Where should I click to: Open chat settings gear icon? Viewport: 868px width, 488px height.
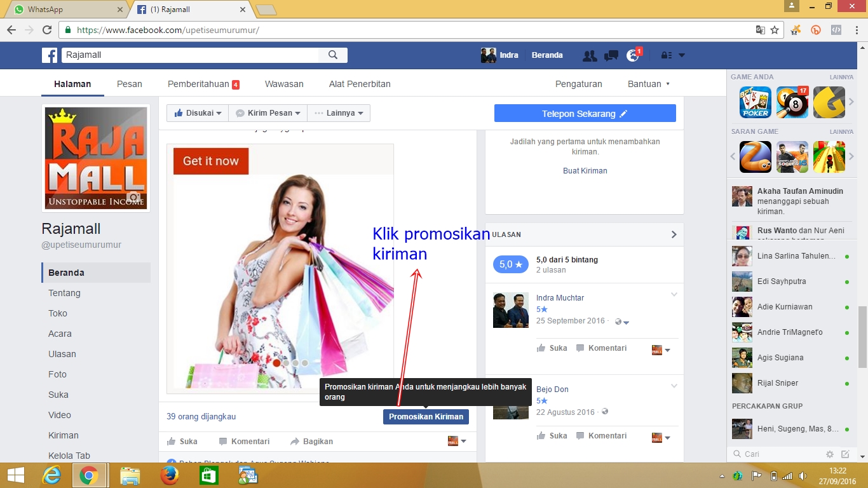[829, 454]
